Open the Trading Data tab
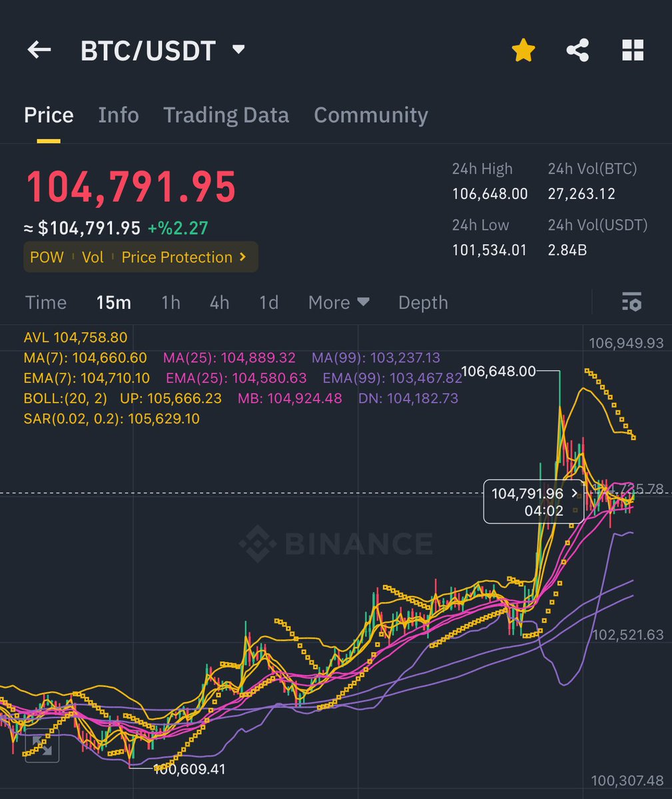 point(226,115)
